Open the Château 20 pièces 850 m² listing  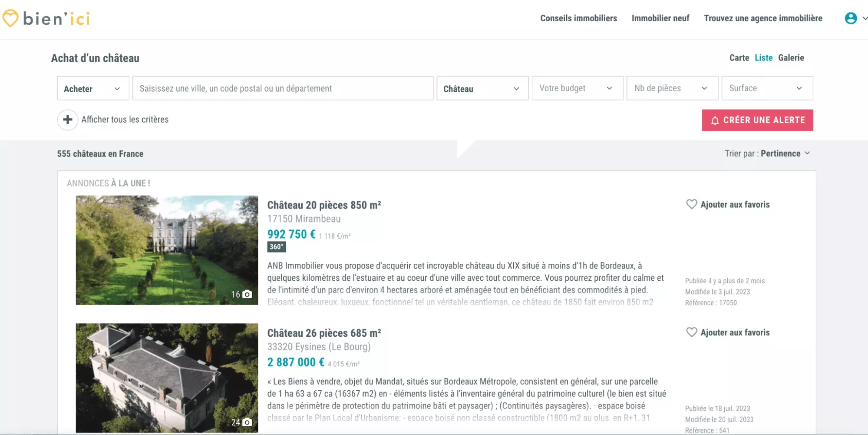[324, 205]
